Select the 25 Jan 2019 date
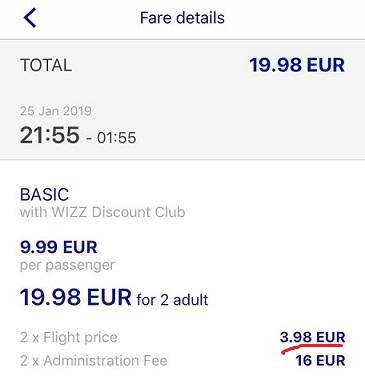The width and height of the screenshot is (365, 384). click(x=56, y=111)
